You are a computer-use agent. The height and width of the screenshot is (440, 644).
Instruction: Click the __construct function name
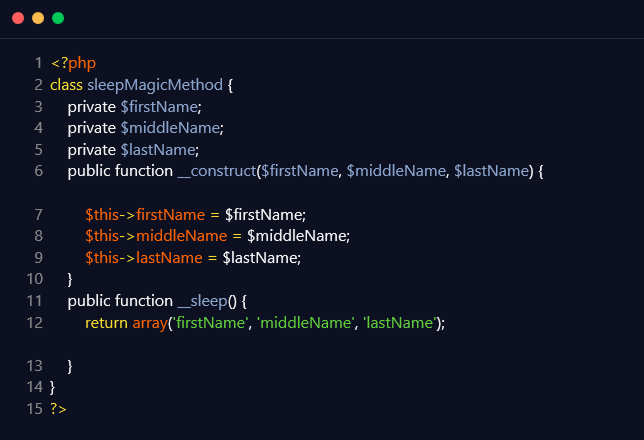click(216, 171)
